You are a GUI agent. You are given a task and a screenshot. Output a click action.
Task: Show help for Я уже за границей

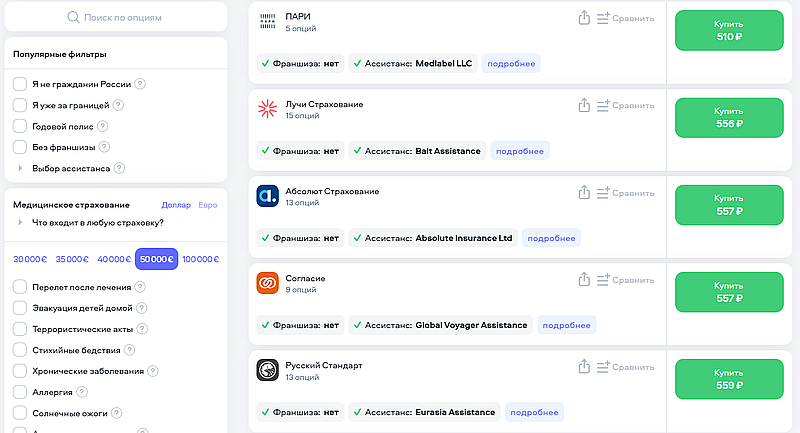point(118,105)
